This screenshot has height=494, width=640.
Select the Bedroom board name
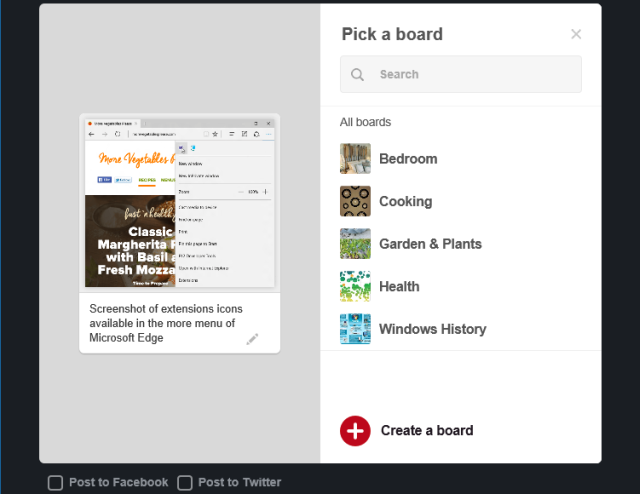coord(408,159)
